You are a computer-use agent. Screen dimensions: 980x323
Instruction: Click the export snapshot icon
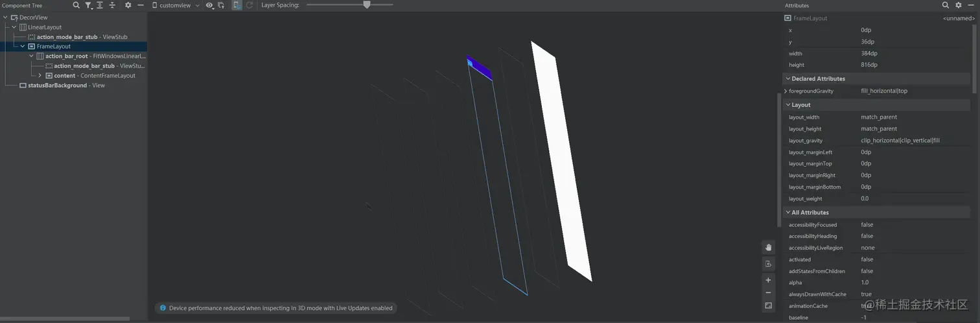pos(221,5)
